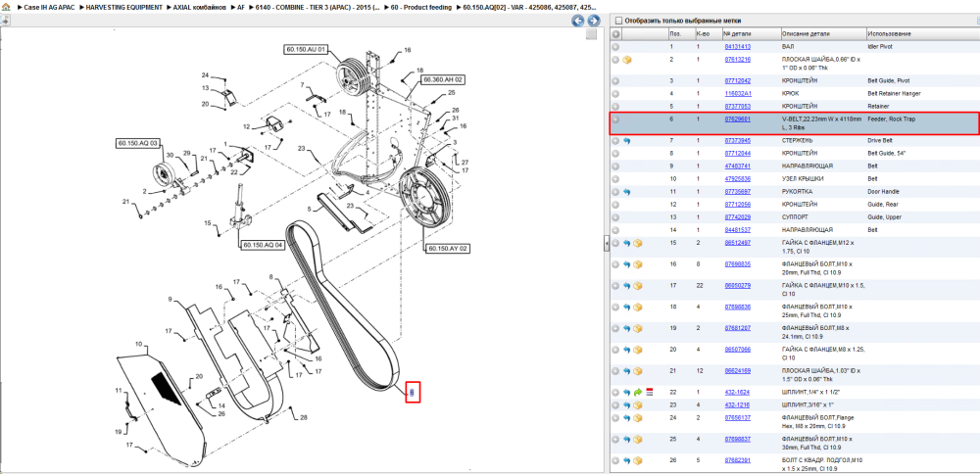This screenshot has height=474, width=980.
Task: Select circle button for row 6 V-BELT
Action: tap(615, 118)
